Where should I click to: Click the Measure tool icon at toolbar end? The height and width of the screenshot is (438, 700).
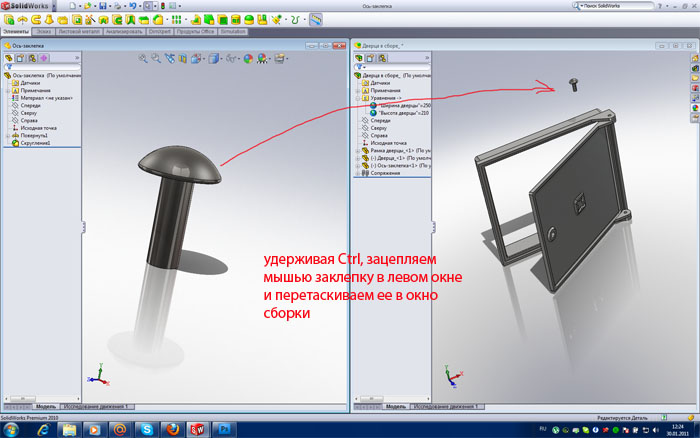[315, 19]
